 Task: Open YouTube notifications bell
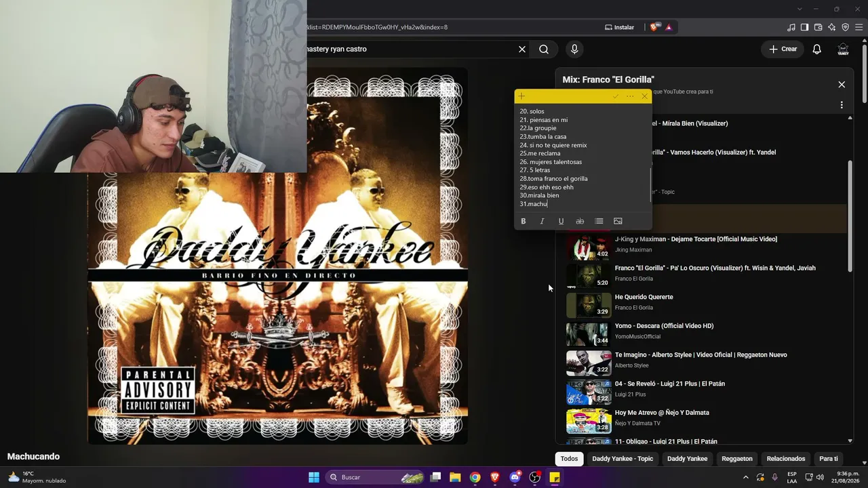(817, 49)
